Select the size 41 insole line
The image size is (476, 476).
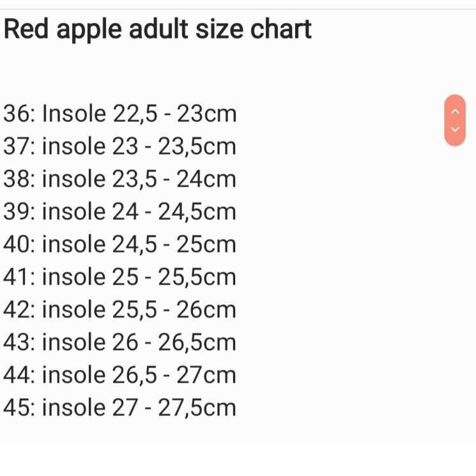[x=119, y=277]
